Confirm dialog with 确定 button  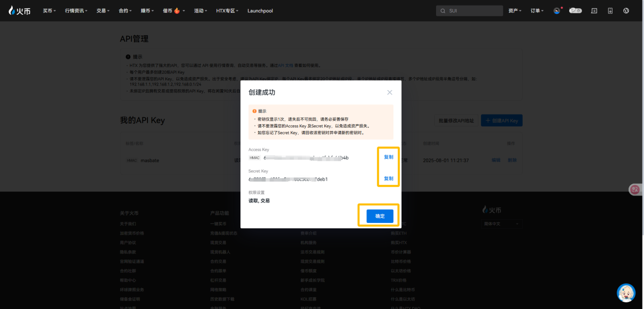tap(380, 216)
